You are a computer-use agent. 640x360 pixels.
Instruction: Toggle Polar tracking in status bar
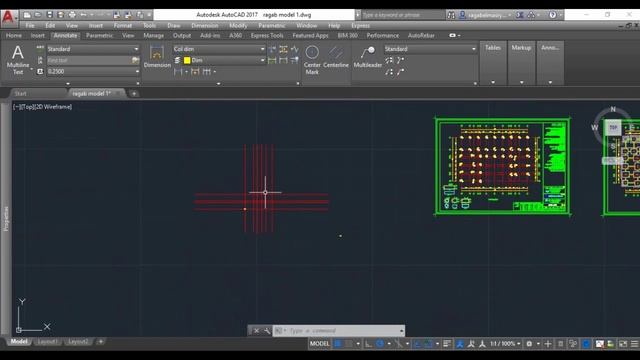[380, 344]
